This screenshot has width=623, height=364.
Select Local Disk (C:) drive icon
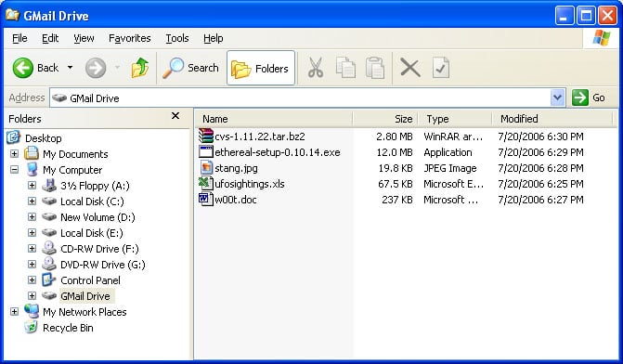point(49,201)
